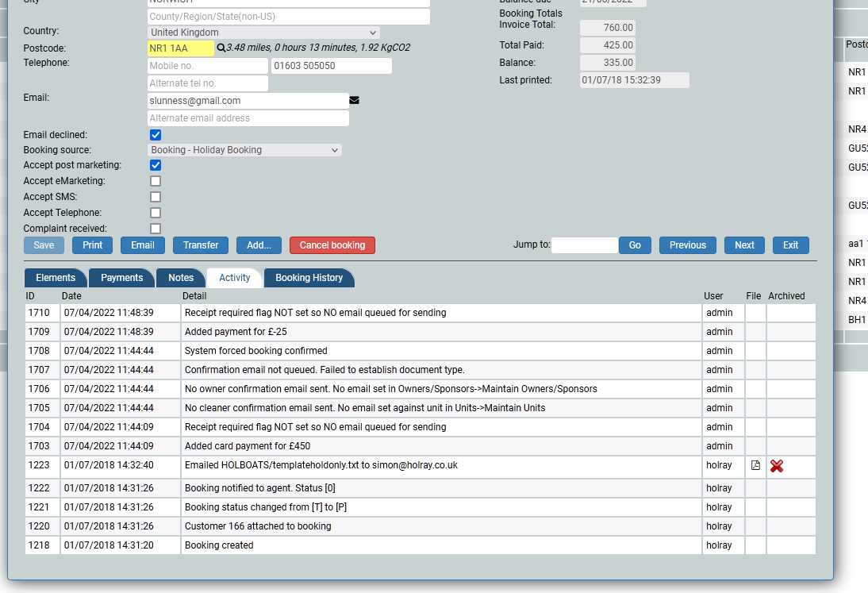Viewport: 868px width, 593px height.
Task: Open the Booking History tab
Action: [x=309, y=278]
